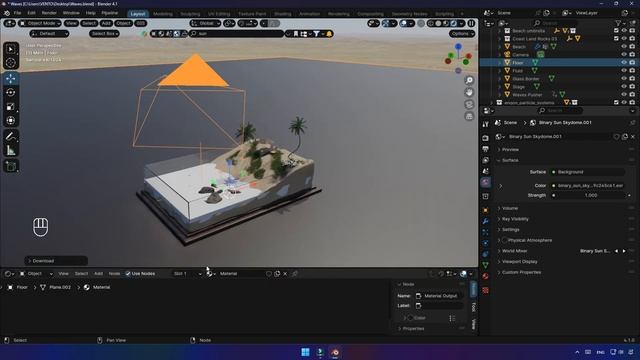This screenshot has width=640, height=360.
Task: Hide the Floor object in outliner
Action: click(x=624, y=62)
